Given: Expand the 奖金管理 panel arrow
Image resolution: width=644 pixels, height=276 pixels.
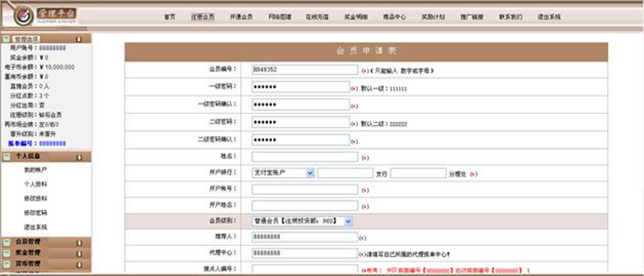Looking at the screenshot, I should (x=79, y=253).
